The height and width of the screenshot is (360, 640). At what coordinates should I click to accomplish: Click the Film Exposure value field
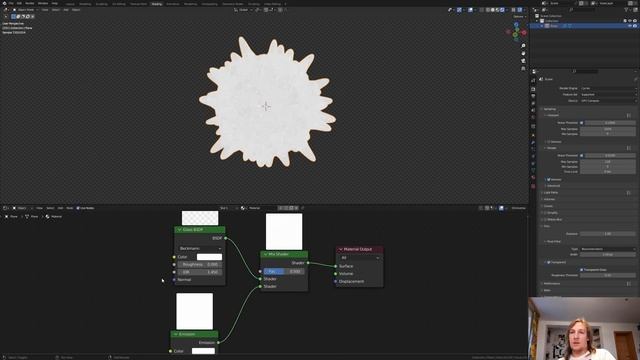[x=608, y=234]
